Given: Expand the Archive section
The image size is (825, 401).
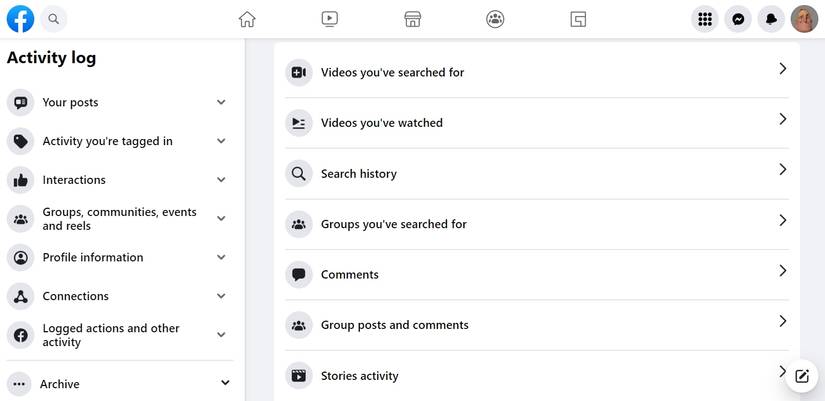Looking at the screenshot, I should coord(118,384).
